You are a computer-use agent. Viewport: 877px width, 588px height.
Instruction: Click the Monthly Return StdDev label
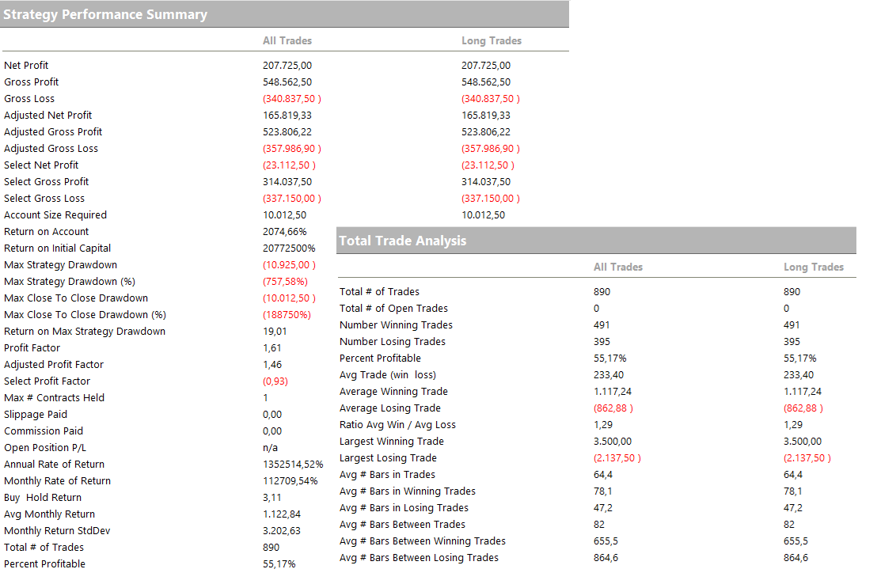(54, 531)
